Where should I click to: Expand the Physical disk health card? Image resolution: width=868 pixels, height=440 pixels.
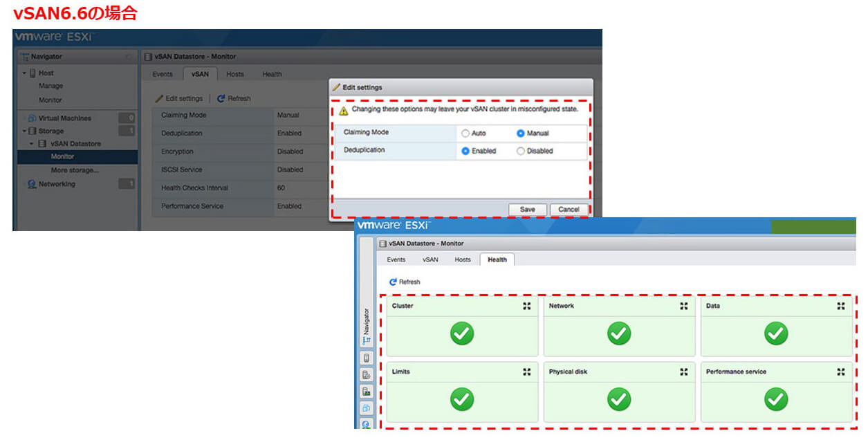(x=683, y=372)
